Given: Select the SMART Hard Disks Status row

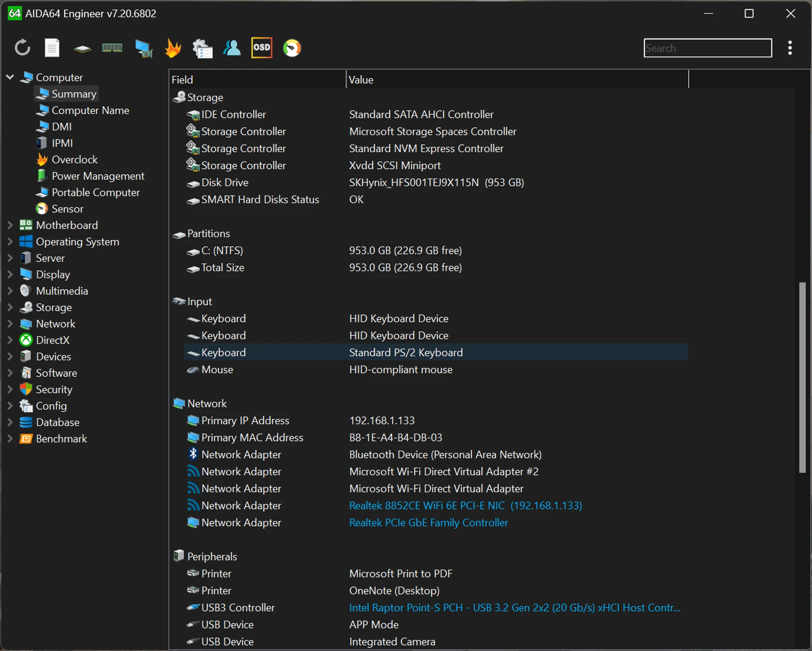Looking at the screenshot, I should click(x=436, y=200).
